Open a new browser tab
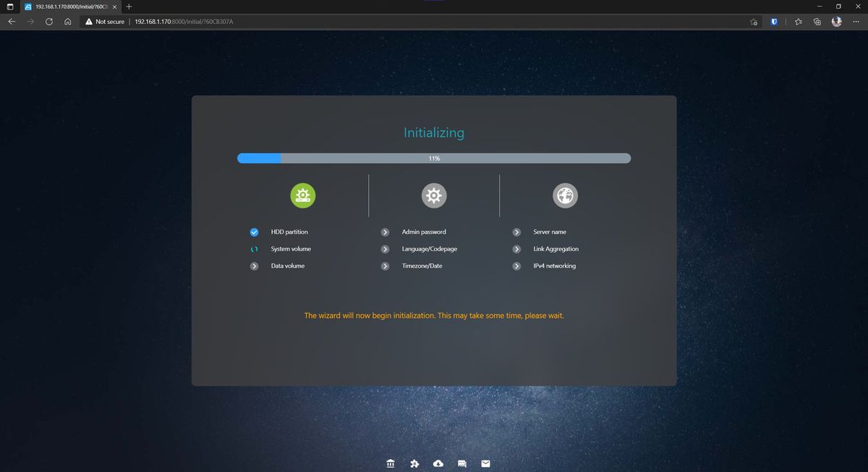The width and height of the screenshot is (868, 472). (x=129, y=7)
